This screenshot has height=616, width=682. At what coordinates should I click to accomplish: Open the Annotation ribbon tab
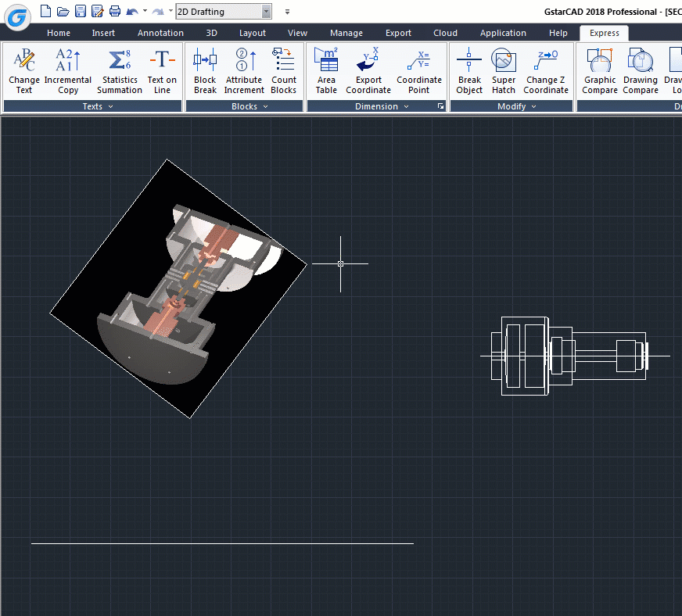point(160,33)
